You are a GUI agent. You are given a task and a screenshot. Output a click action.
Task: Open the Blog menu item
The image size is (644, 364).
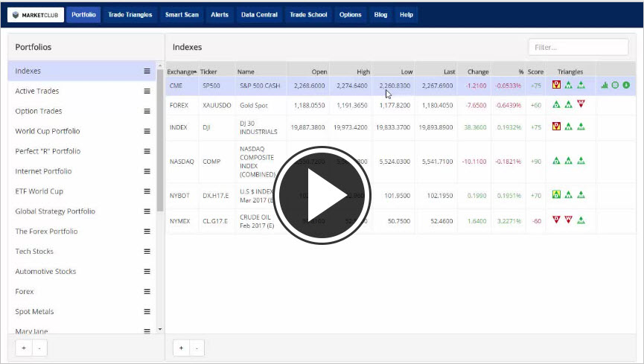click(380, 15)
